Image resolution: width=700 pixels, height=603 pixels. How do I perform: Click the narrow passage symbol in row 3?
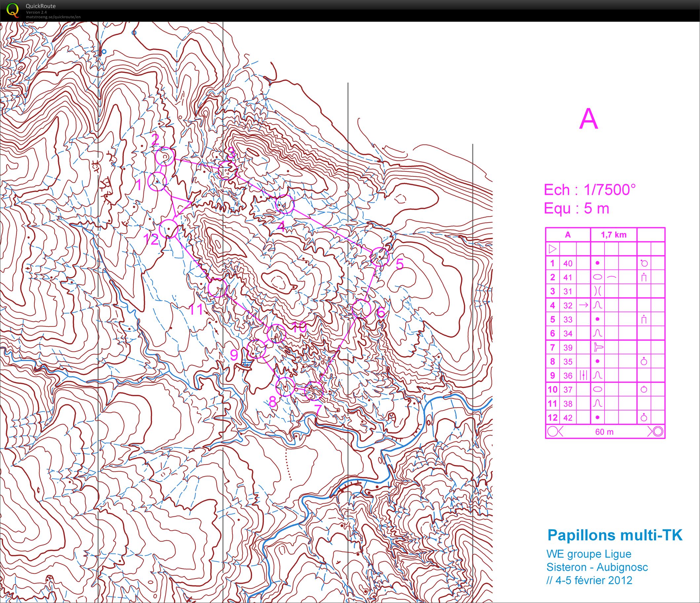pos(597,291)
